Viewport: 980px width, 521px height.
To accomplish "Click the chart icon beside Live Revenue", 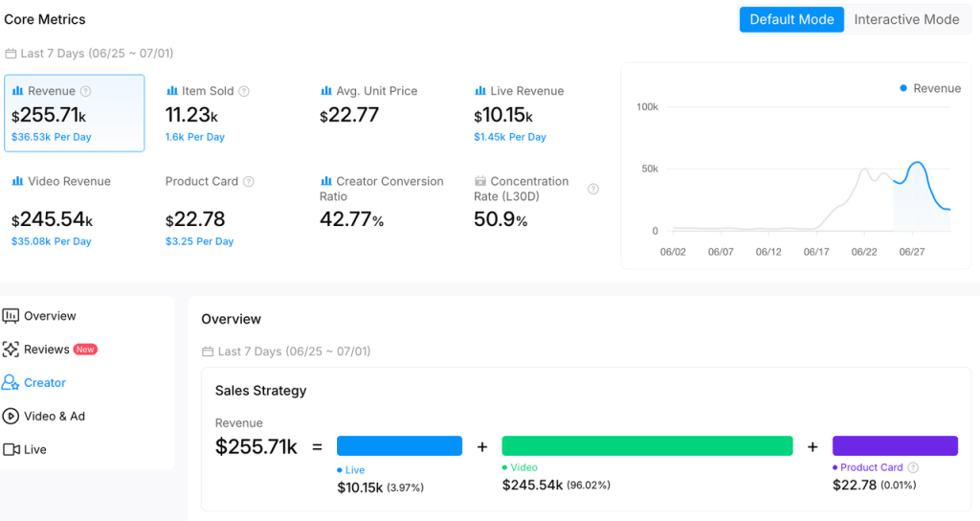I will [x=480, y=91].
